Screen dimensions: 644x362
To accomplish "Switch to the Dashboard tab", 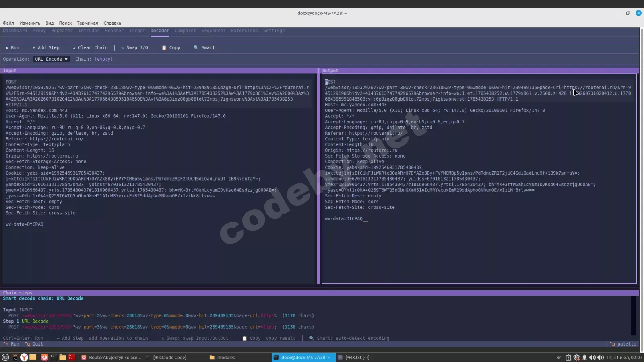I will click(x=15, y=31).
